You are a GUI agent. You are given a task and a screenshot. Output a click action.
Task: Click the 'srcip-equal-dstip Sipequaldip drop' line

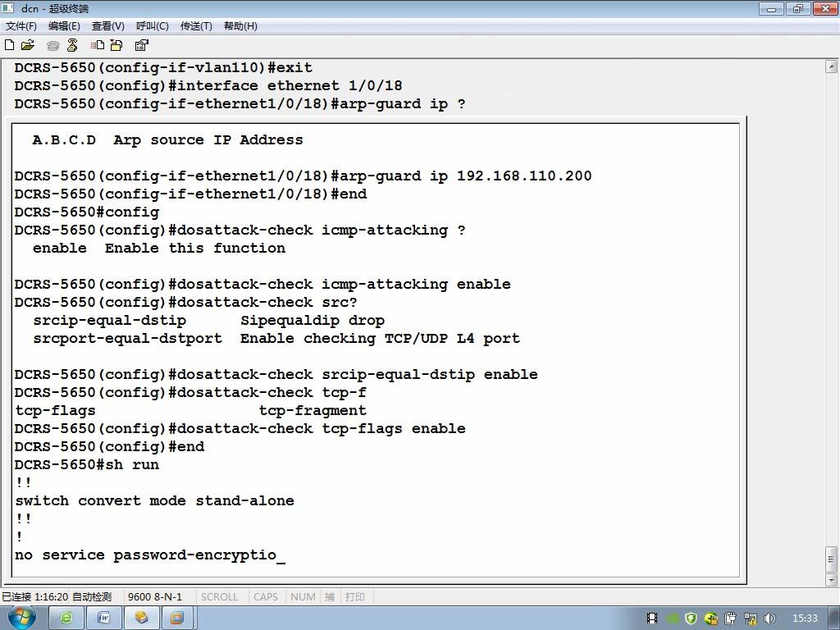[x=209, y=321]
